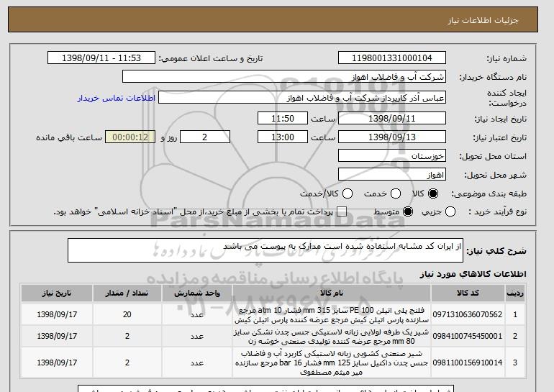The height and width of the screenshot is (392, 554).
Task: Click the خوزستان province field
Action: coord(392,156)
